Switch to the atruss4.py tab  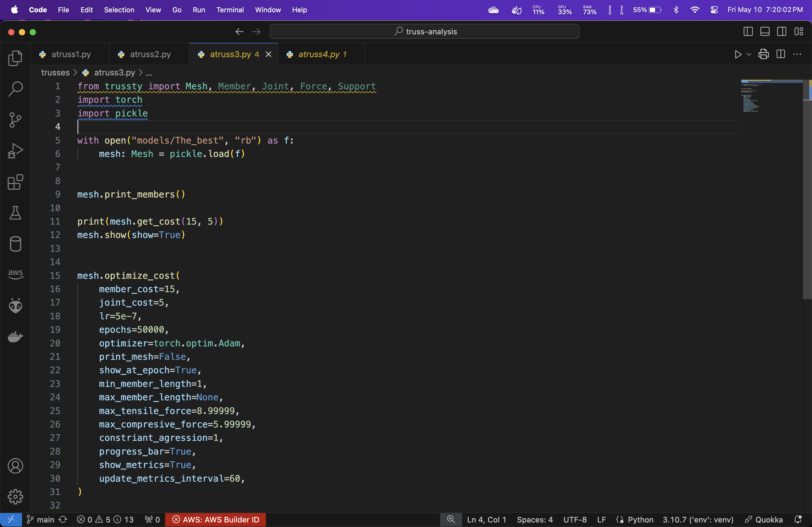pos(321,54)
